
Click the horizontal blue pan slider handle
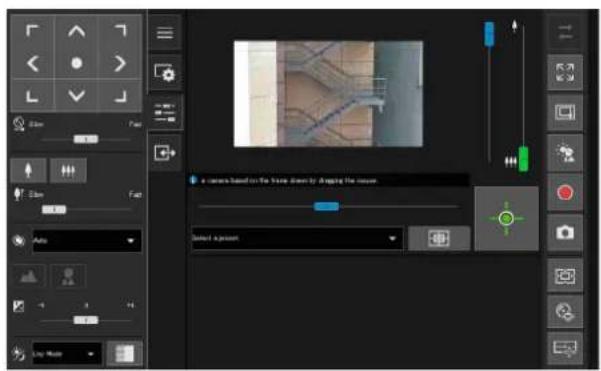(326, 207)
